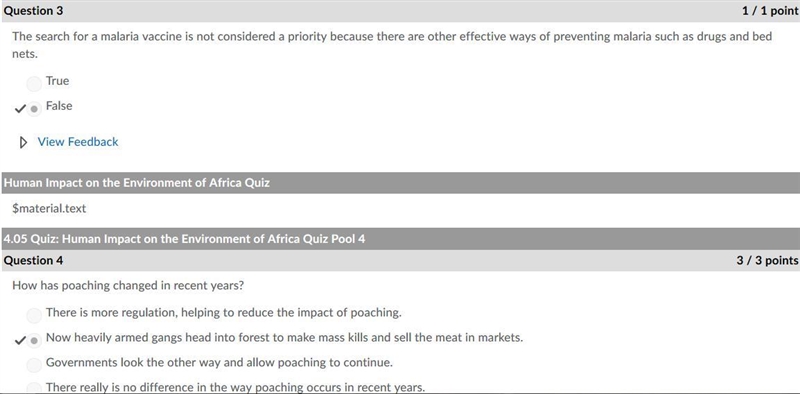Click the poaching question text

click(x=128, y=286)
